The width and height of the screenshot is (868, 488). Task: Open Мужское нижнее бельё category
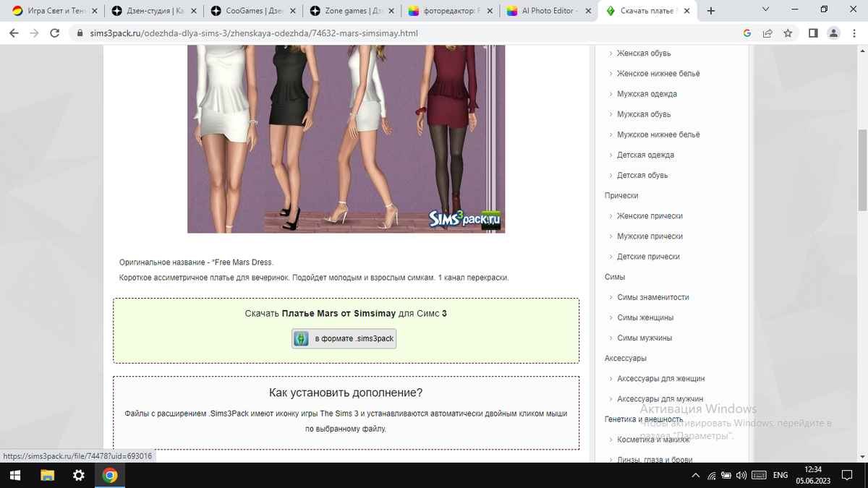coord(658,134)
